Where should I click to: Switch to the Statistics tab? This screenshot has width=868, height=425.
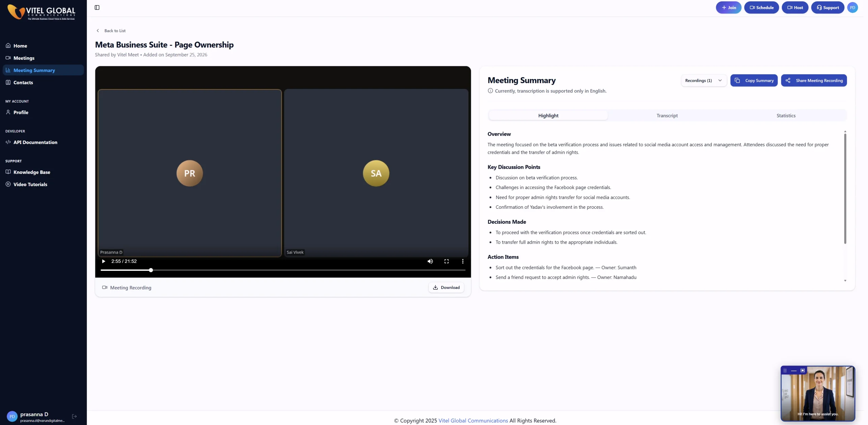(786, 115)
